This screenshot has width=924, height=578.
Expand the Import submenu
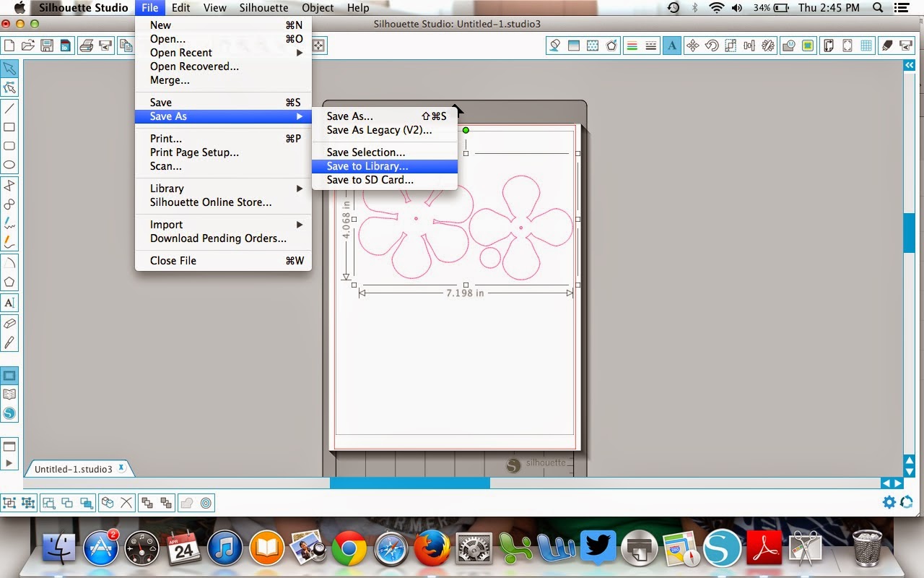click(x=223, y=225)
